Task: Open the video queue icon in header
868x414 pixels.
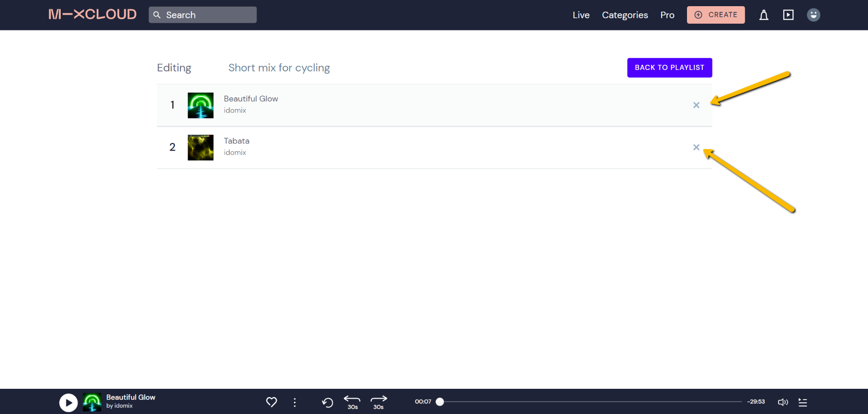Action: tap(788, 15)
